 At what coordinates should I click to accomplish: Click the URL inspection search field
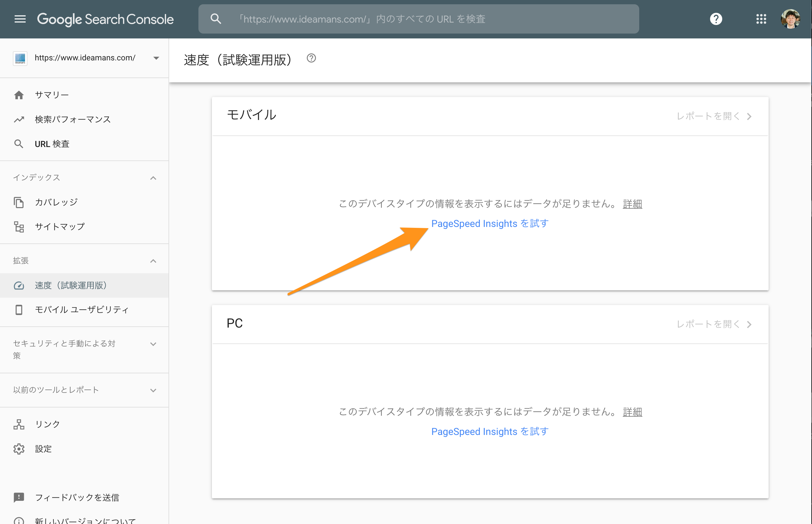[x=419, y=19]
